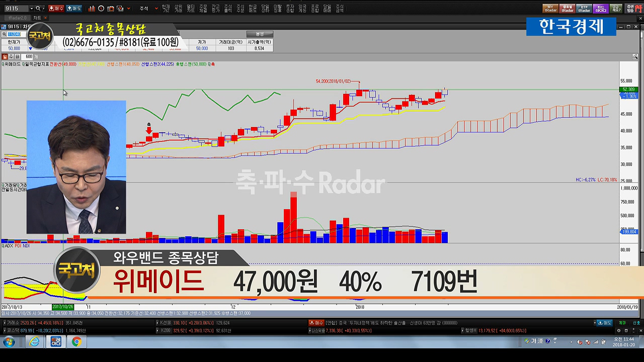The height and width of the screenshot is (362, 644).
Task: Click the 증권방송 broadcast icon
Action: tap(630, 9)
